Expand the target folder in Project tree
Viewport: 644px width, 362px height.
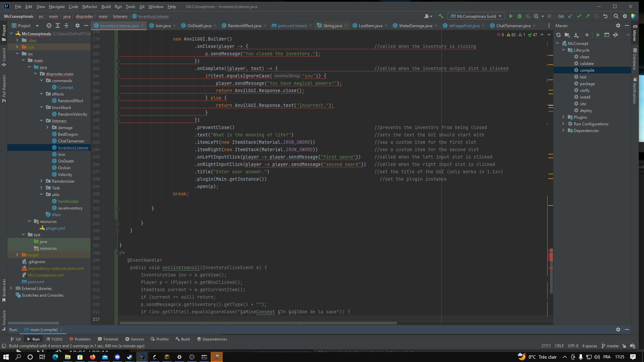[x=17, y=255]
